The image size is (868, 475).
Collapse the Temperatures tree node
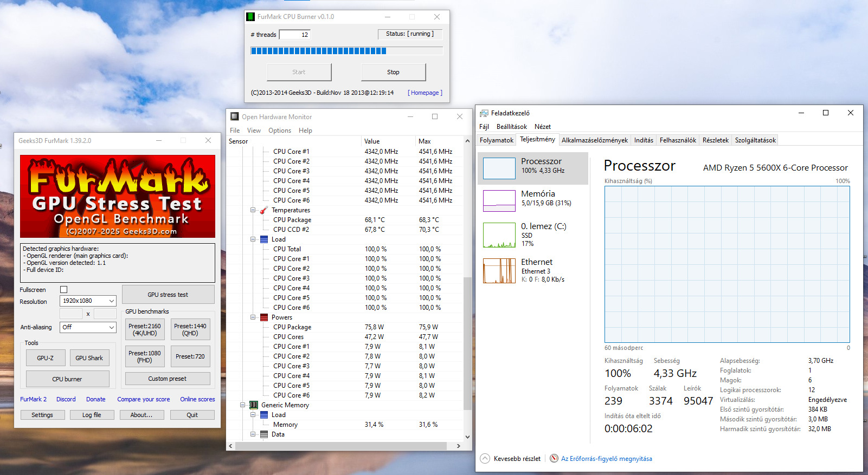[253, 210]
